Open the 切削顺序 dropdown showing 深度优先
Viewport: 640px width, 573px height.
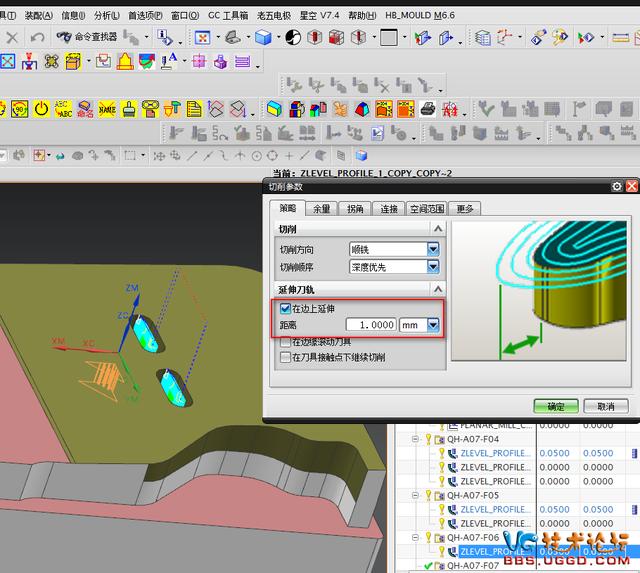coord(433,267)
